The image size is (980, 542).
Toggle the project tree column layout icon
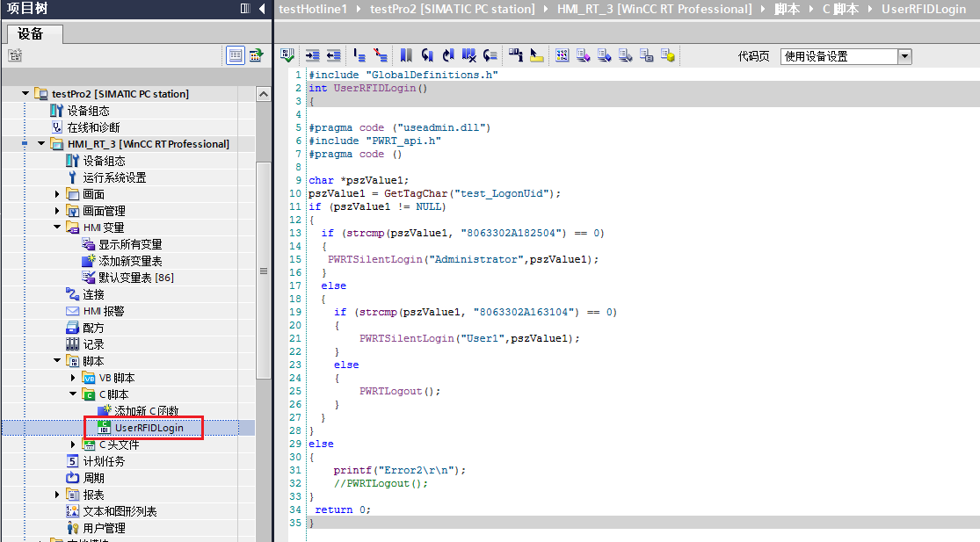[x=246, y=9]
